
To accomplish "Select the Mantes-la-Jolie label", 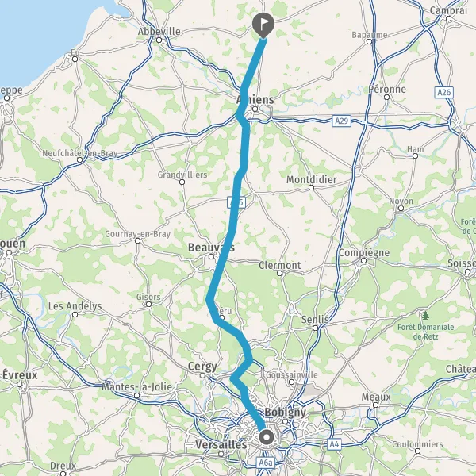I will (x=136, y=387).
